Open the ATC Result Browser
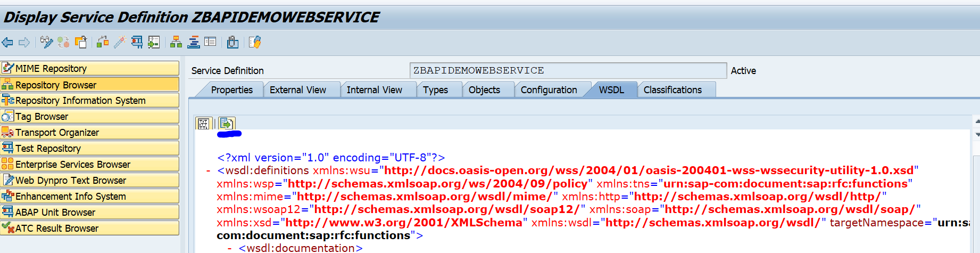Image resolution: width=980 pixels, height=253 pixels. pyautogui.click(x=89, y=228)
